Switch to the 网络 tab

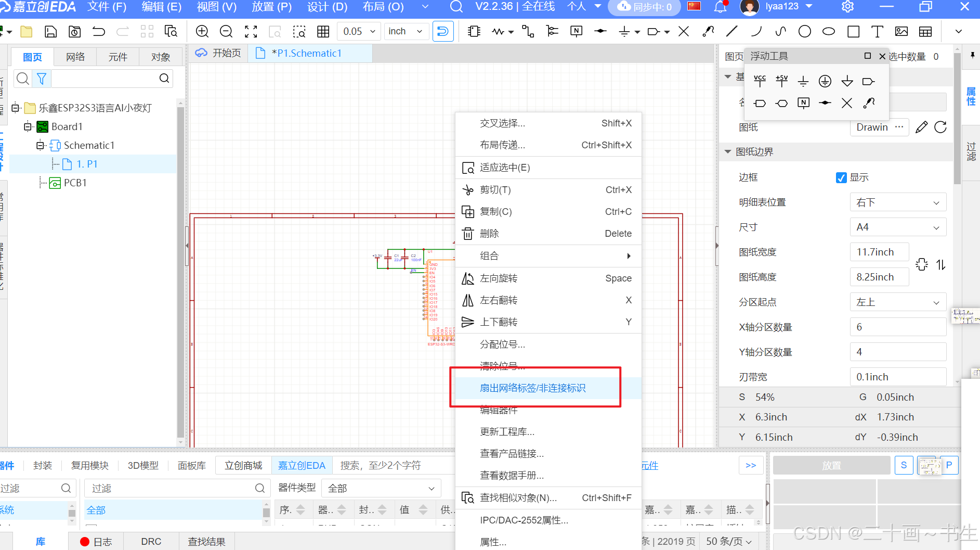(x=75, y=57)
